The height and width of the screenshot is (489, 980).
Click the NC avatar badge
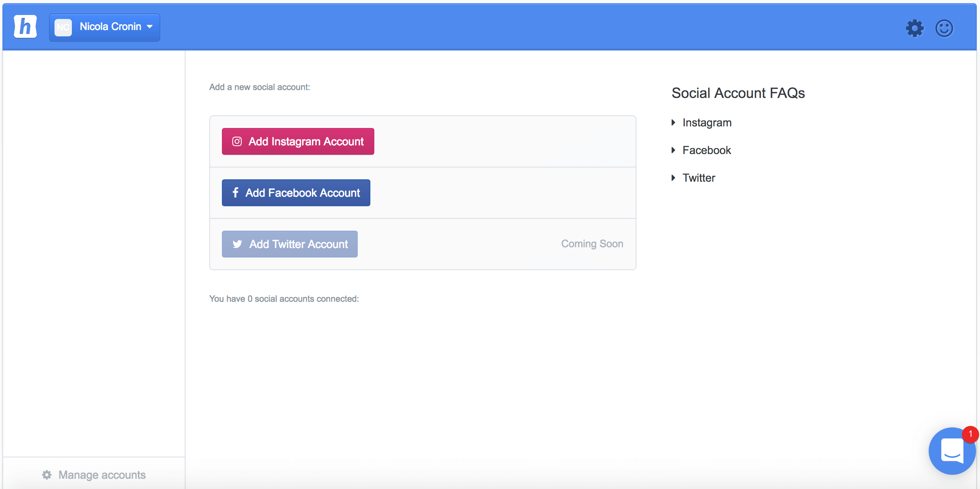point(63,27)
